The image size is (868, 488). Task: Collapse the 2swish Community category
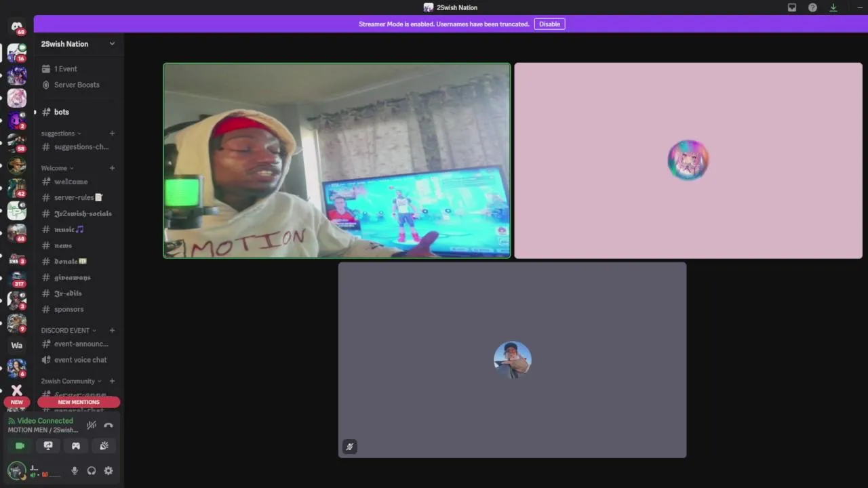pyautogui.click(x=71, y=381)
